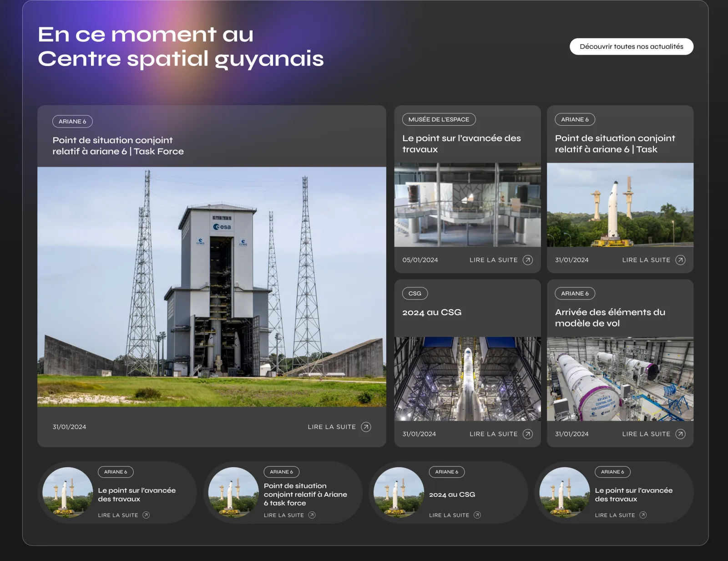This screenshot has width=728, height=561.
Task: Open LIRE LA SUITE in first bottom 'Le point sur l'avancée' pill
Action: coord(118,515)
